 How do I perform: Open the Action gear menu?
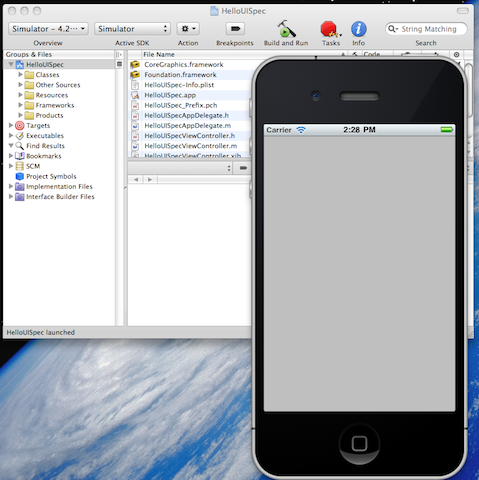coord(188,29)
